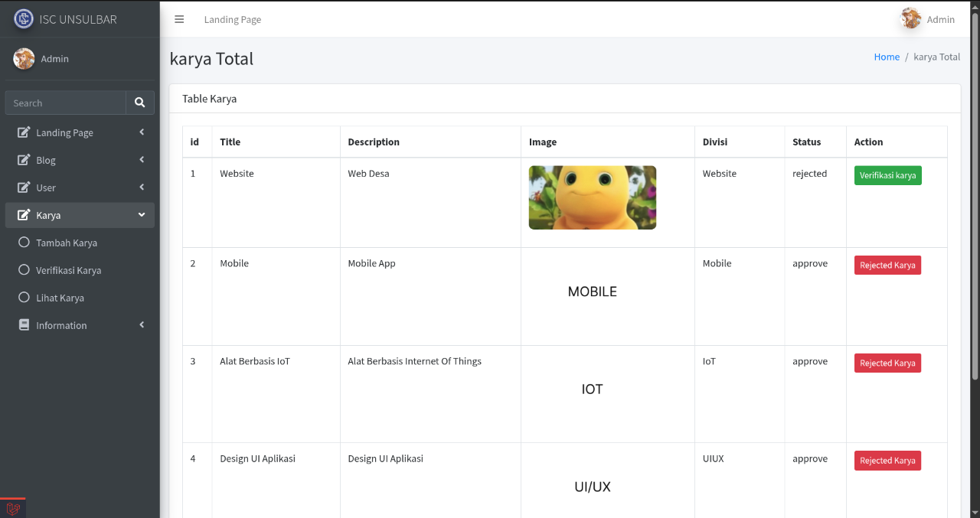Click green Verifikasi karya button
The width and height of the screenshot is (980, 518).
pyautogui.click(x=887, y=175)
